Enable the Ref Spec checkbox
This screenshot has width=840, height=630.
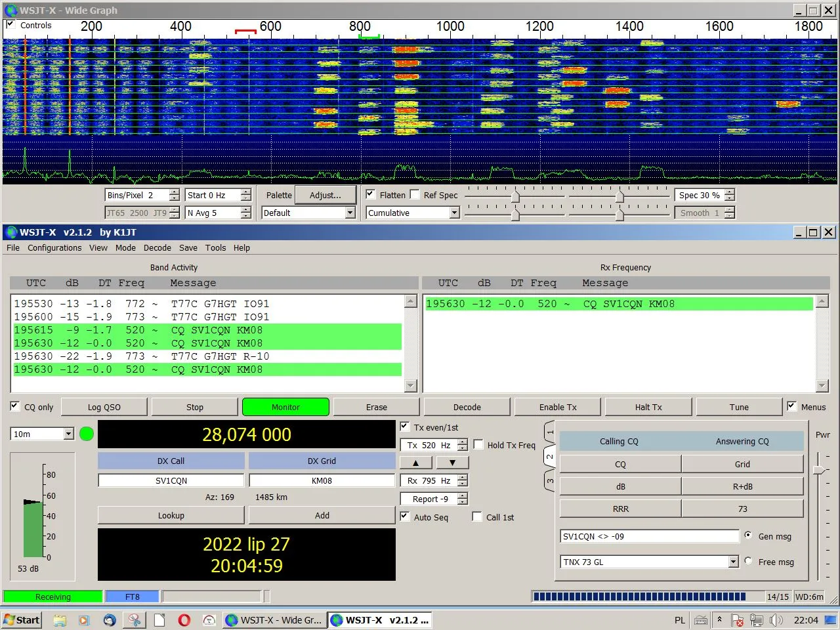[x=415, y=194]
